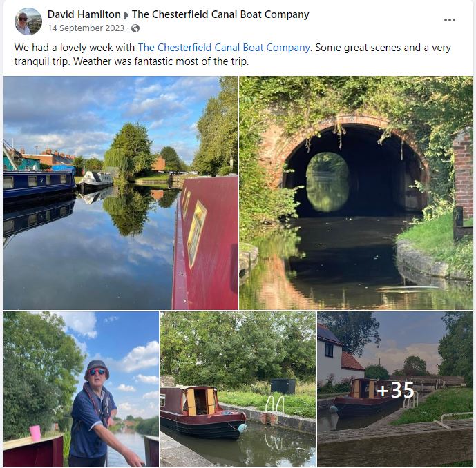Open the three-dot post options menu
This screenshot has height=468, width=476.
pos(449,20)
